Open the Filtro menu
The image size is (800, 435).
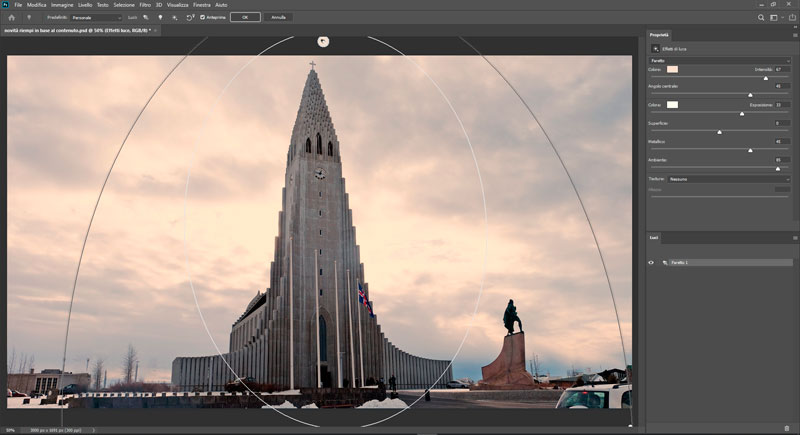[x=145, y=5]
